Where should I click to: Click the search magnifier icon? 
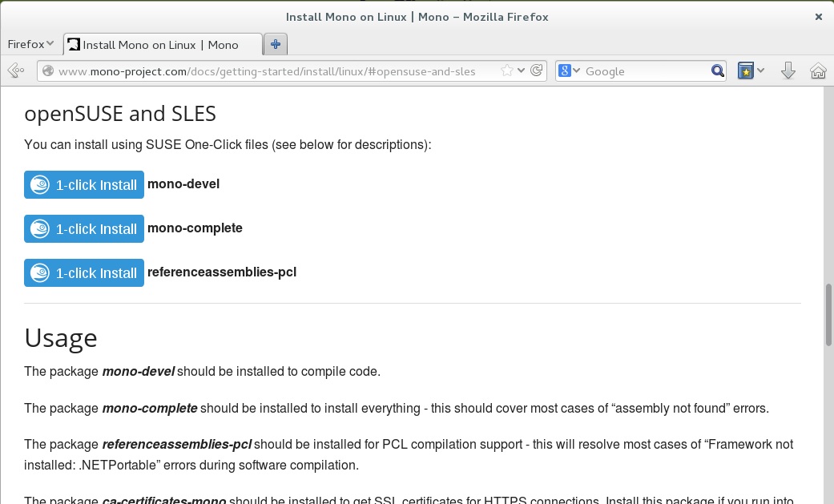[717, 71]
